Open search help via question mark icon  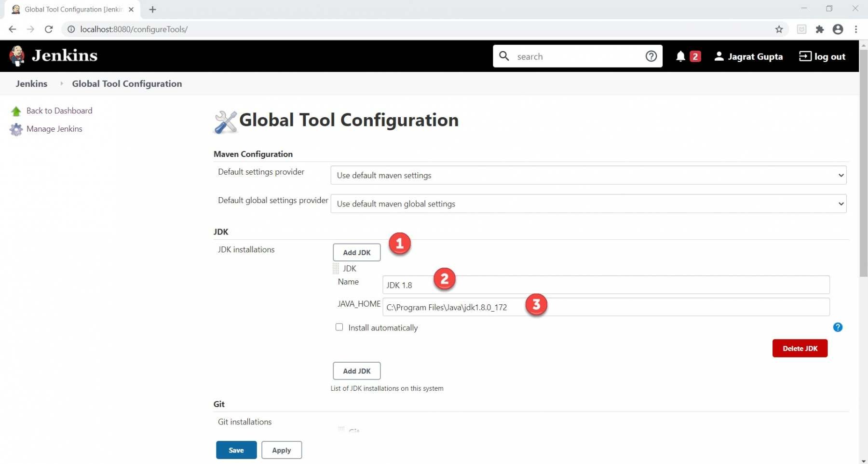pyautogui.click(x=651, y=56)
